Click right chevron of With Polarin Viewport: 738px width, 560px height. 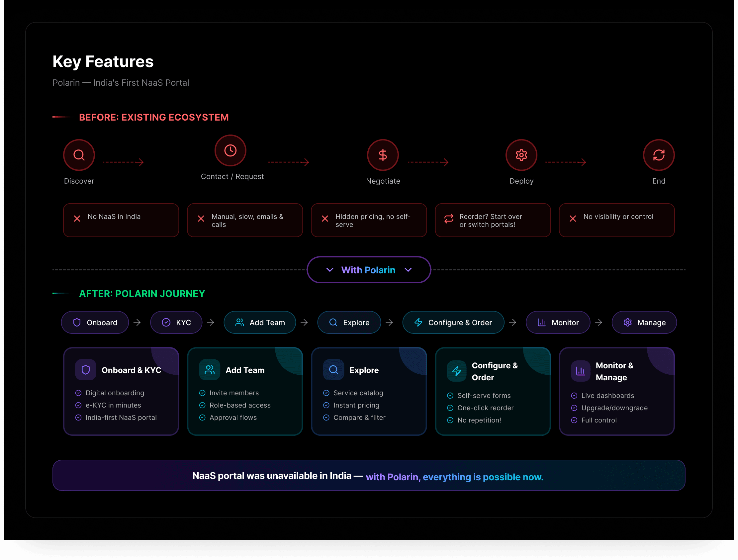click(408, 270)
